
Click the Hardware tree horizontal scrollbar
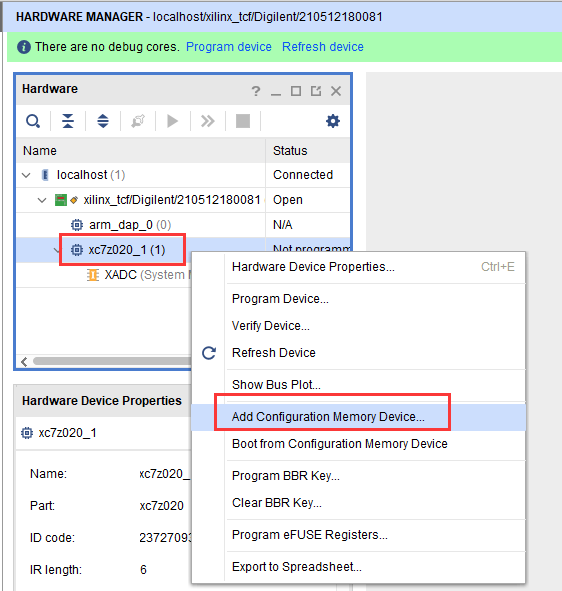(x=112, y=361)
